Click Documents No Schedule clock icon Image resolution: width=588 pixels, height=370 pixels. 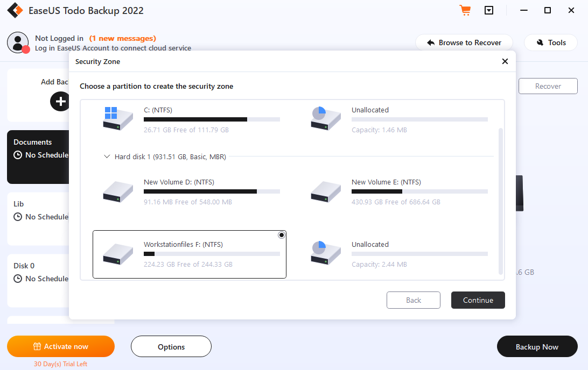coord(18,155)
